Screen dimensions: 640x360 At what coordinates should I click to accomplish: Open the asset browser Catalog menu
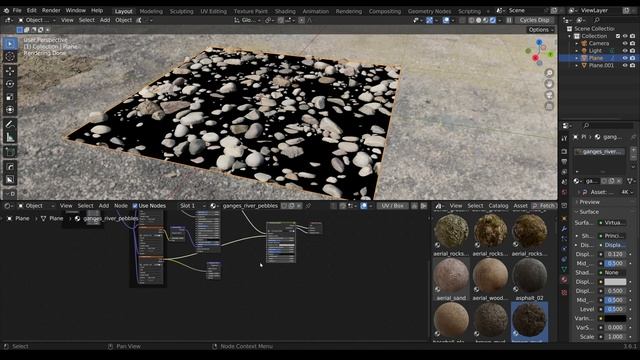[x=498, y=206]
